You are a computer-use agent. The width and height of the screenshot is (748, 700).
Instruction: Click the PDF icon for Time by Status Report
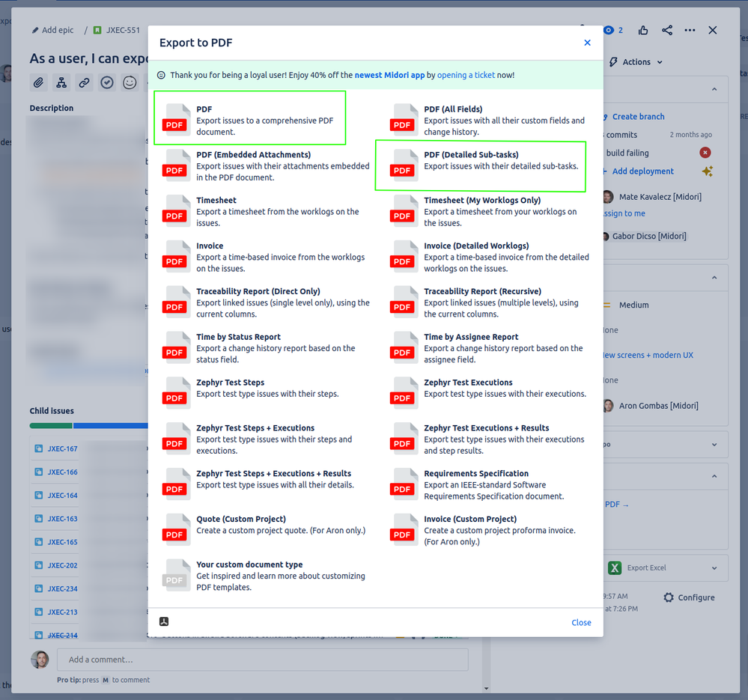tap(177, 347)
